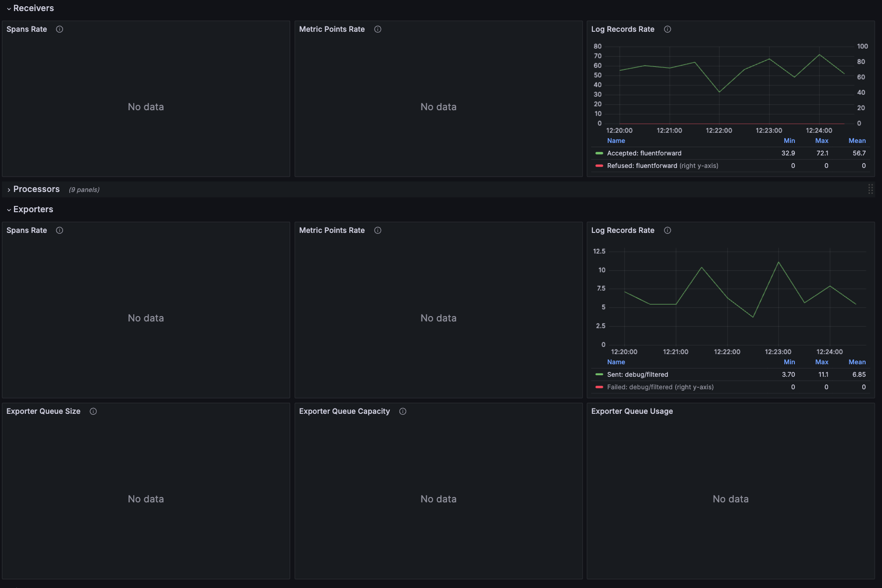This screenshot has height=588, width=882.
Task: Click info icon beside Exporters Metric Points Rate
Action: click(x=378, y=230)
